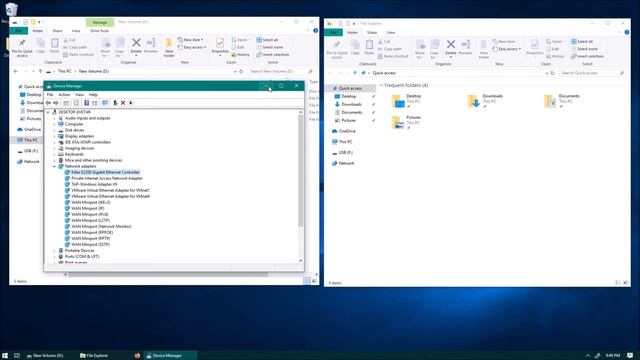Screen dimensions: 640x360
Task: Collapse the Network adapters node
Action: pos(54,167)
